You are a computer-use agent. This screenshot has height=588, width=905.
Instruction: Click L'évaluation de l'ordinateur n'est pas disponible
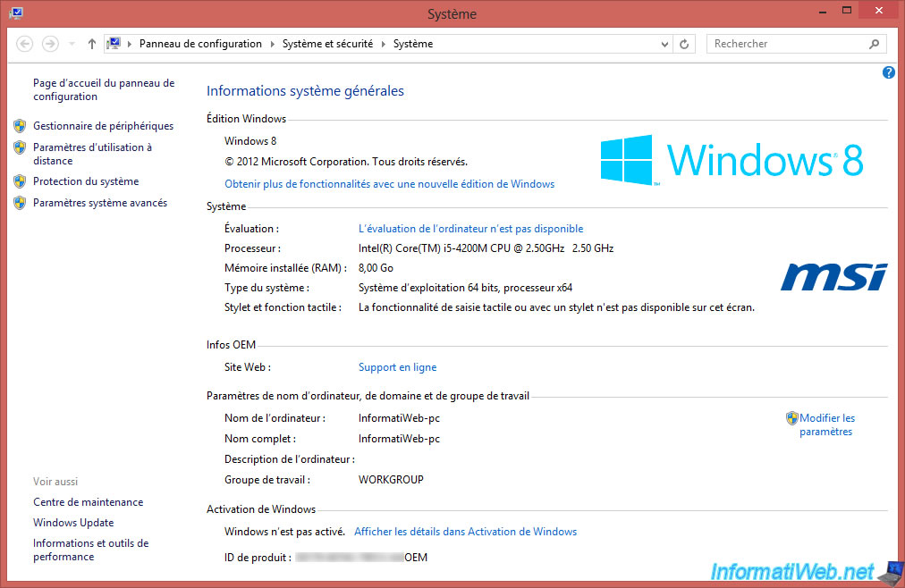pos(471,229)
